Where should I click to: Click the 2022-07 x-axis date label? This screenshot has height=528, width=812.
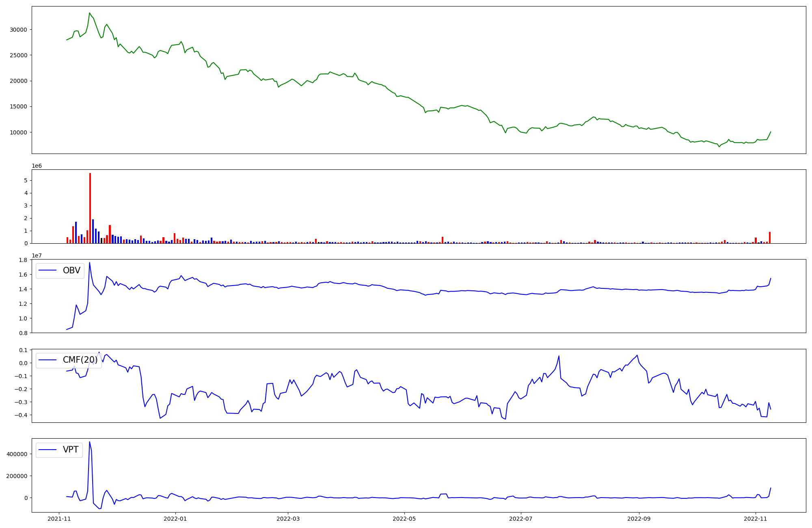coord(521,519)
